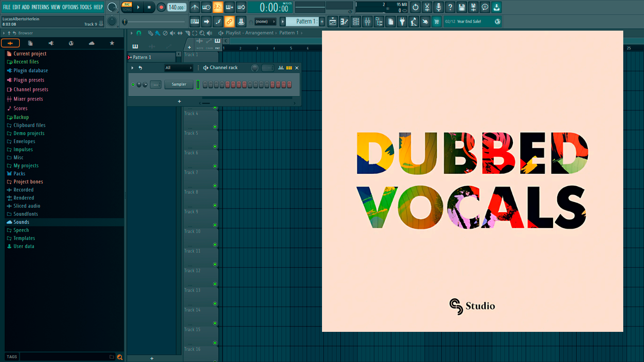
Task: Click the save floppy disk icon
Action: coord(462,7)
